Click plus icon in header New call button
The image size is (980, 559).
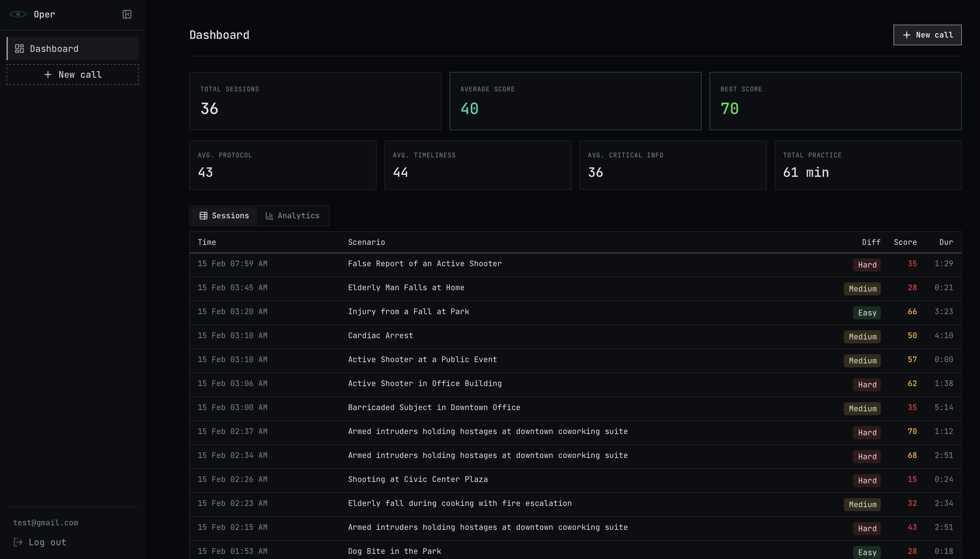click(906, 35)
